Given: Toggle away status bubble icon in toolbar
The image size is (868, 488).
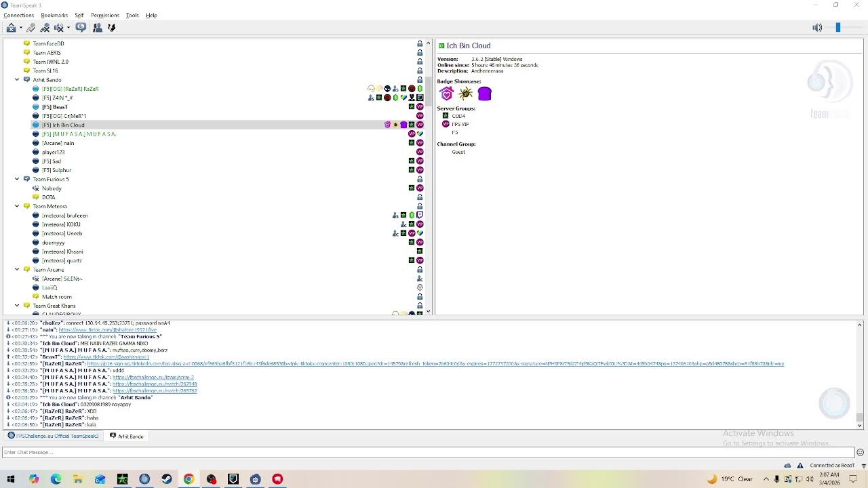Looking at the screenshot, I should (81, 28).
